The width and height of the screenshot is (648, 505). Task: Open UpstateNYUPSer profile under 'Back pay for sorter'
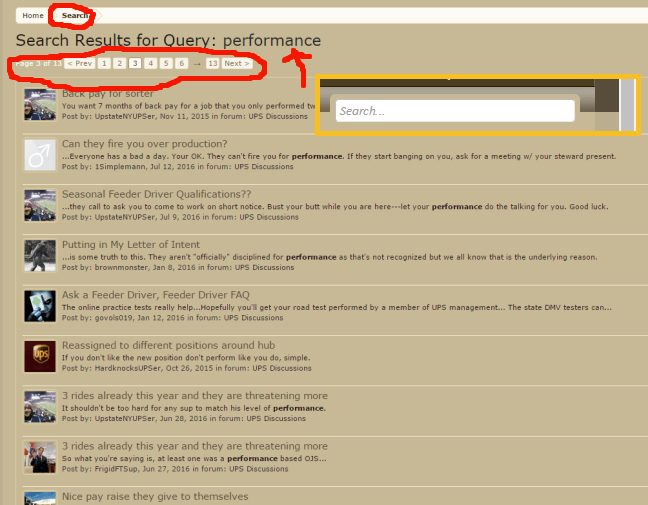[125, 117]
